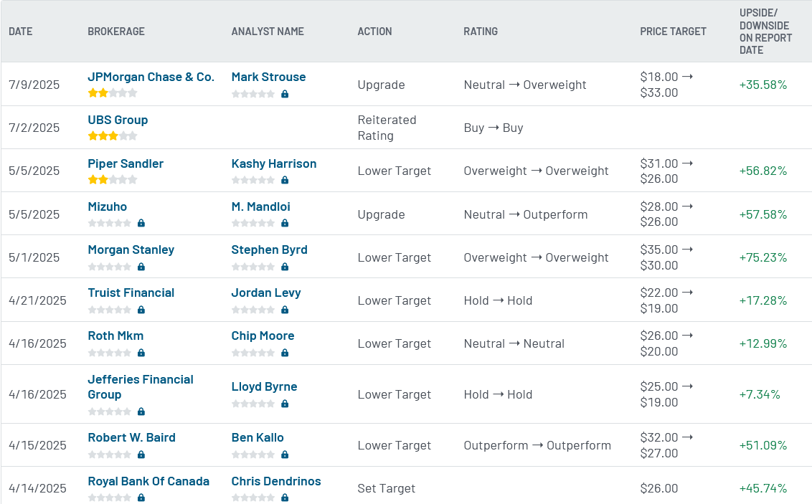The width and height of the screenshot is (812, 504).
Task: Click the lock icon under Chip Moore
Action: pos(285,353)
